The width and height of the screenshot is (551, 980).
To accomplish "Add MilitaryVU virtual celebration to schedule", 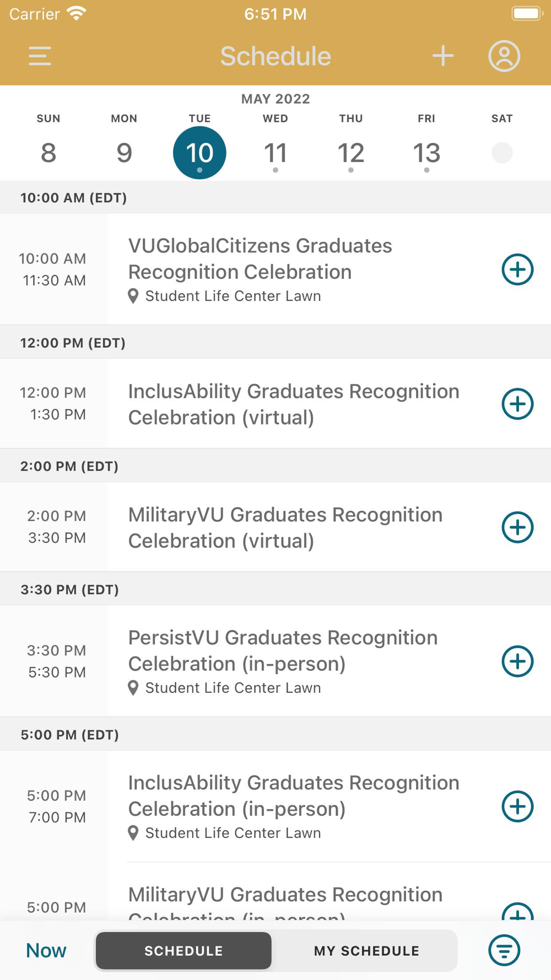I will coord(517,527).
